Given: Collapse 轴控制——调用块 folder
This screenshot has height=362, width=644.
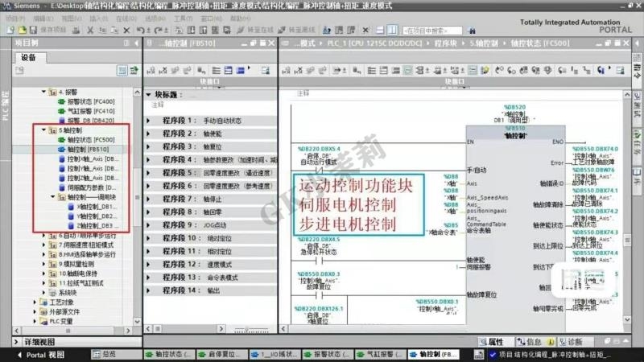Looking at the screenshot, I should point(52,197).
